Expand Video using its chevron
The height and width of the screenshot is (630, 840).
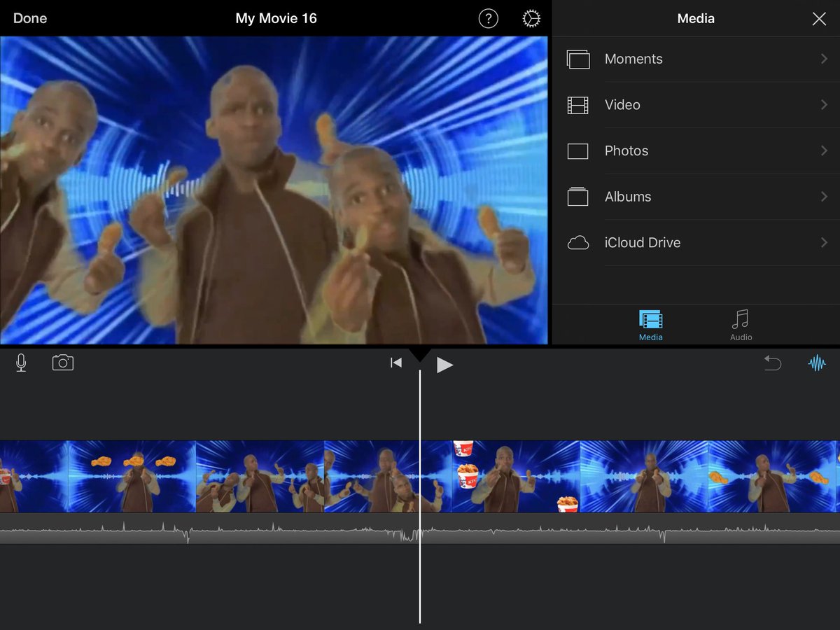(x=824, y=105)
